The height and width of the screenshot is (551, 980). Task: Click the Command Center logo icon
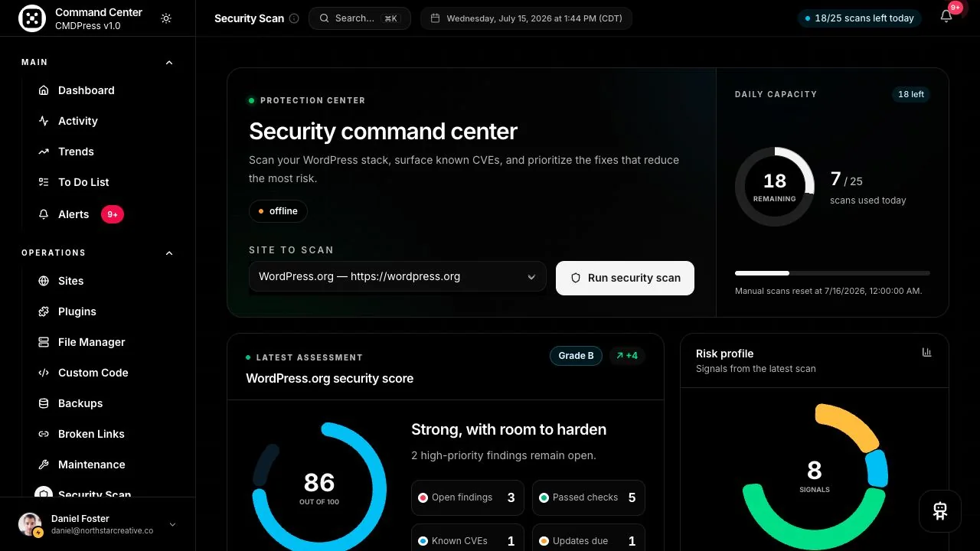(32, 18)
